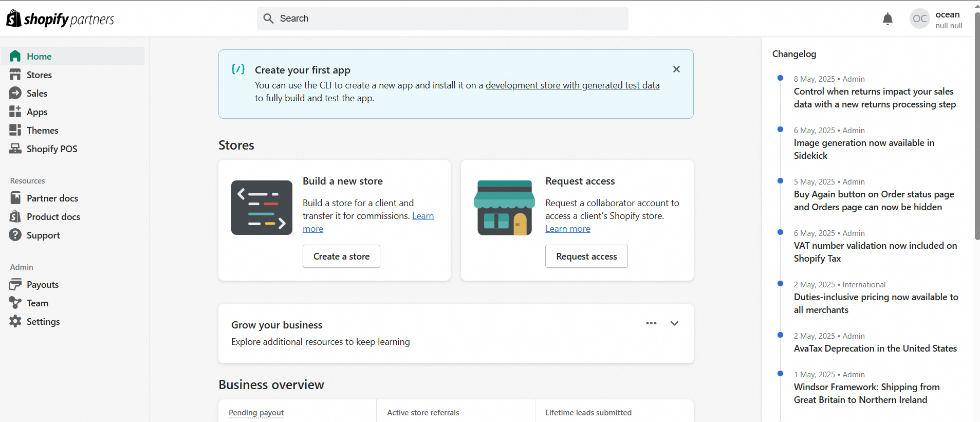Open Buy Again button changelog entry
Image resolution: width=980 pixels, height=422 pixels.
click(x=874, y=200)
